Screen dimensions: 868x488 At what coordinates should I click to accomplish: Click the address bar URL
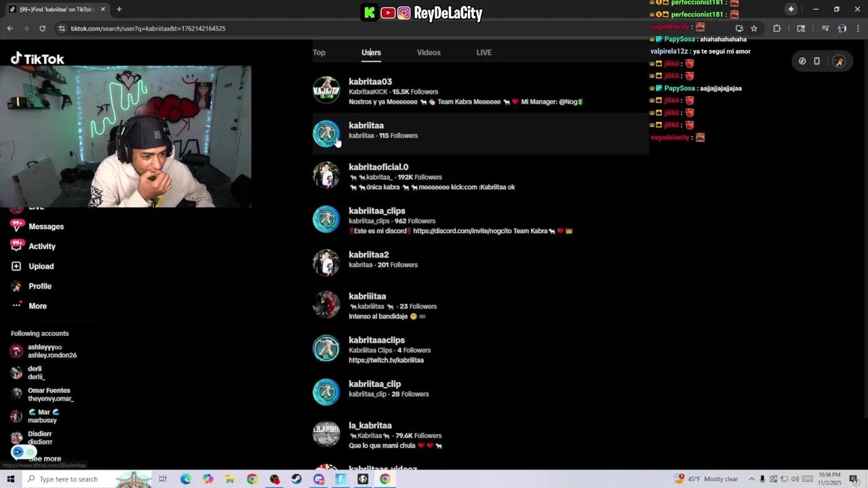[148, 28]
